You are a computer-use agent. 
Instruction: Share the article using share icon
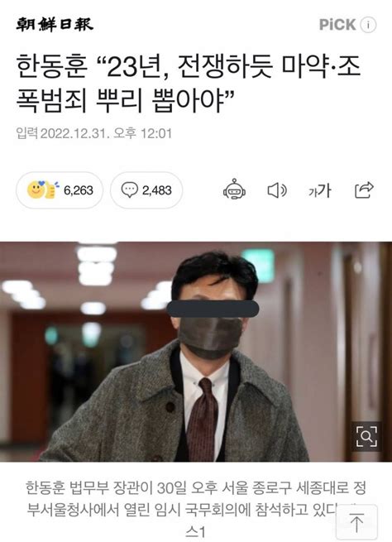(x=365, y=189)
